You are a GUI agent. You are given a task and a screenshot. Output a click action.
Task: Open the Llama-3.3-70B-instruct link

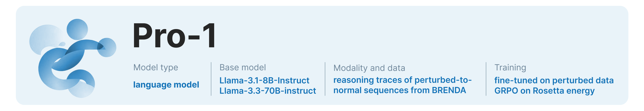tap(268, 91)
